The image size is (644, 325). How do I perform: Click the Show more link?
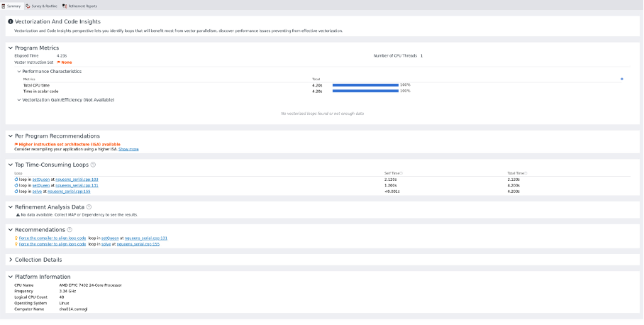tap(128, 149)
